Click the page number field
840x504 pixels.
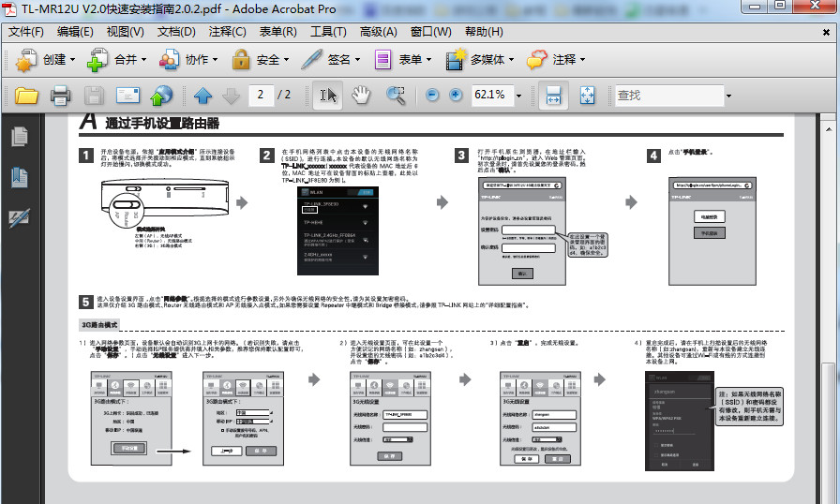coord(261,96)
